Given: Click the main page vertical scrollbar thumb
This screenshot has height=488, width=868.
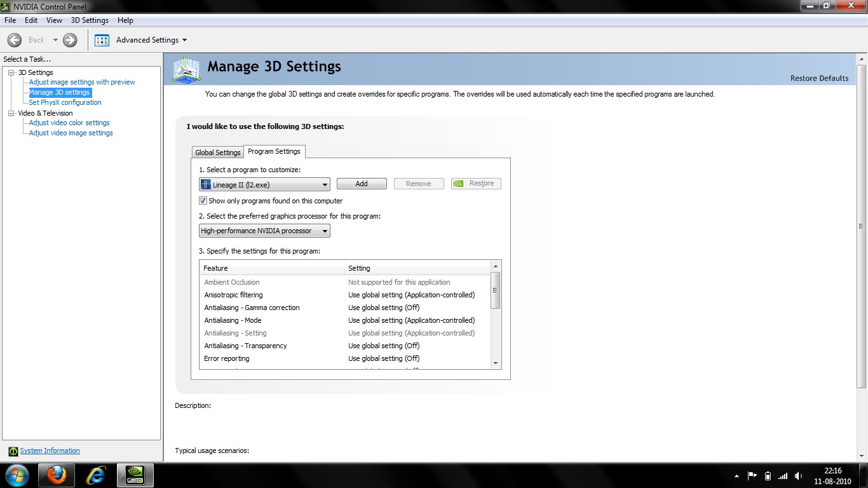Looking at the screenshot, I should click(x=862, y=226).
